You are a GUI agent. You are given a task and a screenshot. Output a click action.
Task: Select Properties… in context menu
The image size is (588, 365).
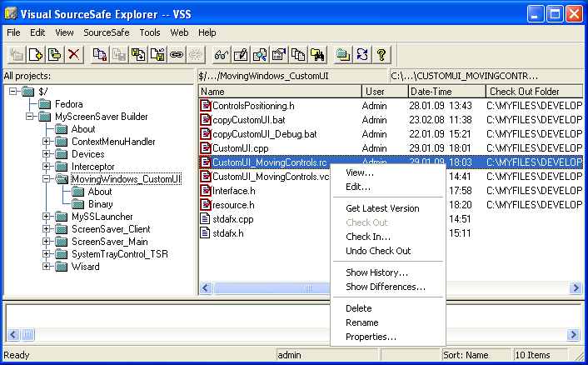(x=388, y=337)
